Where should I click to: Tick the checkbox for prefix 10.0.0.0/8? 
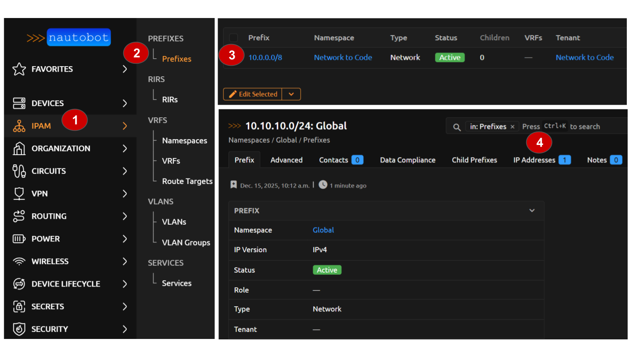pyautogui.click(x=233, y=57)
